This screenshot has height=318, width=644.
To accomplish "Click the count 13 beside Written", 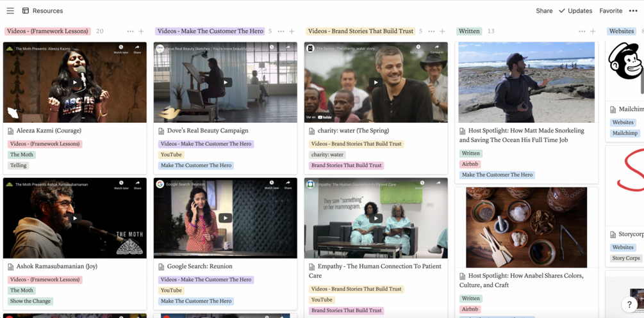I will [x=491, y=31].
